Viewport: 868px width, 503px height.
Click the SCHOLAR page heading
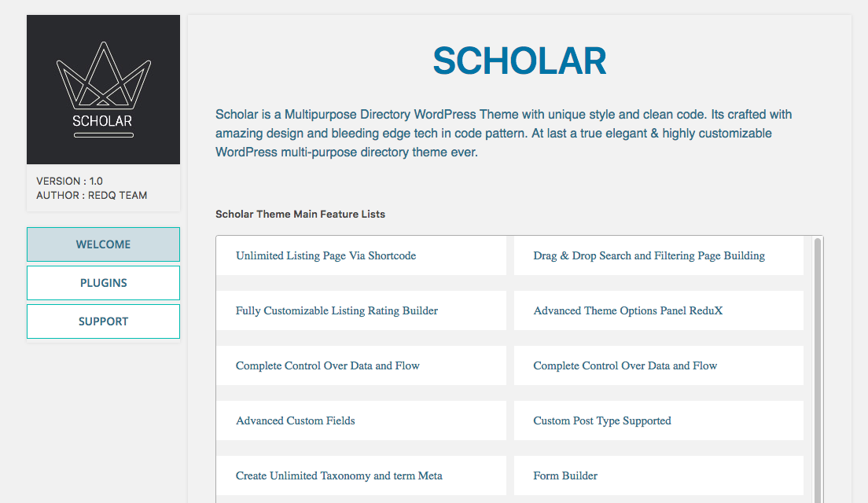(519, 61)
